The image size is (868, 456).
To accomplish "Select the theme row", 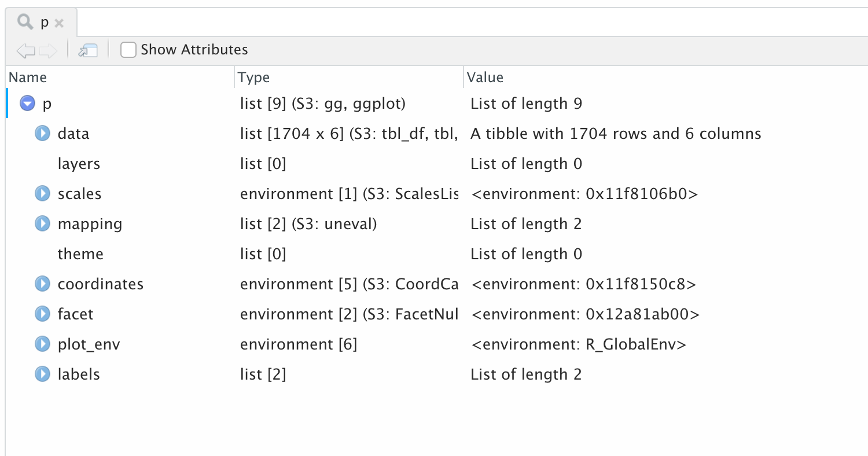I will (x=80, y=254).
